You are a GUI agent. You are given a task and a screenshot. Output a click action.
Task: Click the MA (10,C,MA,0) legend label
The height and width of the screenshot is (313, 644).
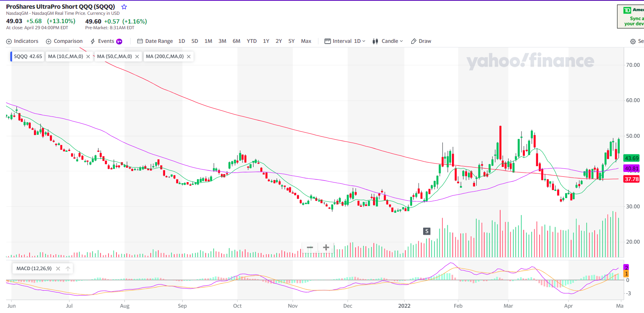65,57
